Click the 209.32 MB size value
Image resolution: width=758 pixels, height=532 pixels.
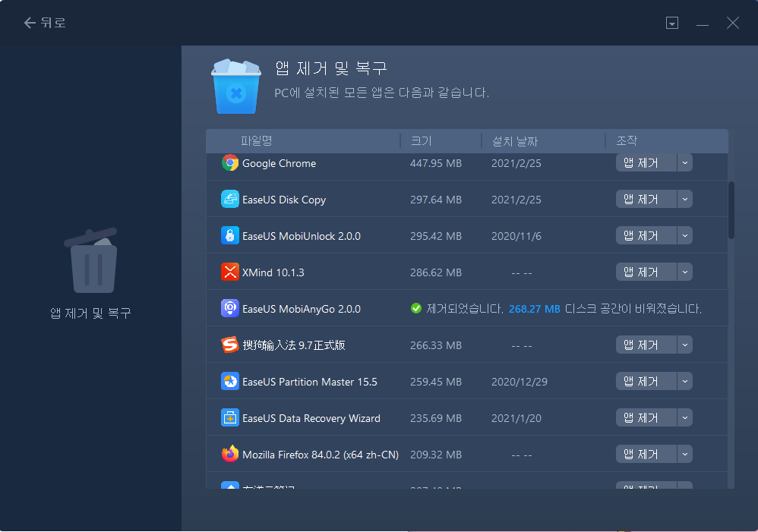click(x=435, y=455)
